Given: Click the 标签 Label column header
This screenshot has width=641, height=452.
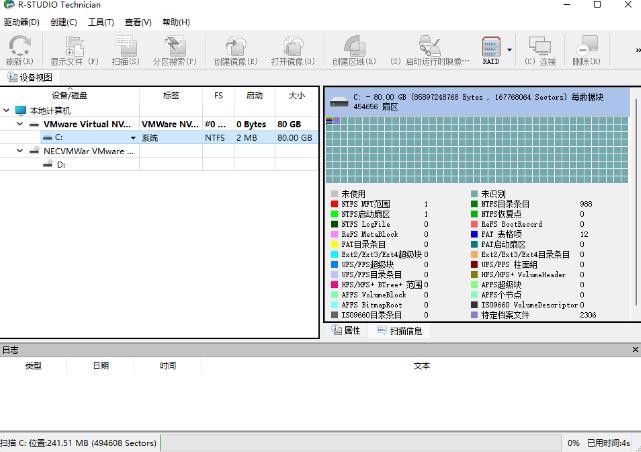Looking at the screenshot, I should pos(171,96).
